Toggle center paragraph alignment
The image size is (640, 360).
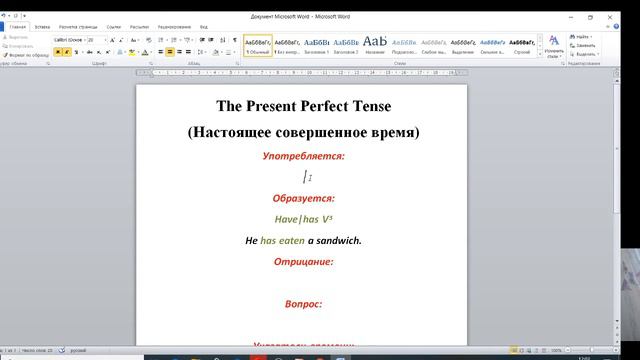170,52
